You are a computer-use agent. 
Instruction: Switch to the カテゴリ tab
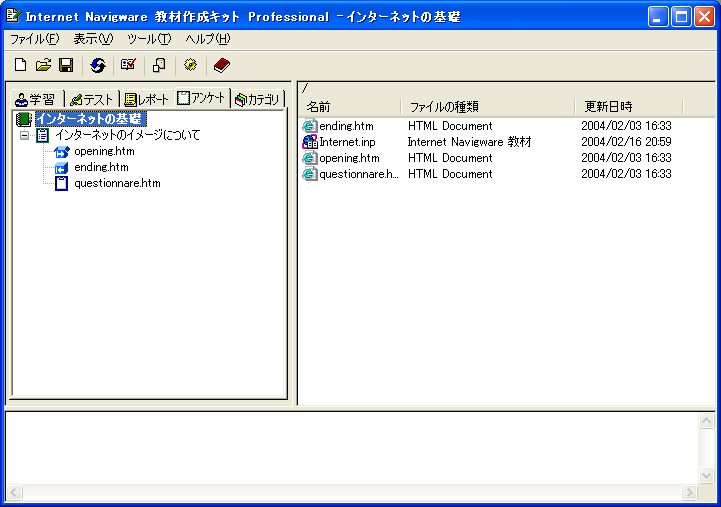(258, 99)
